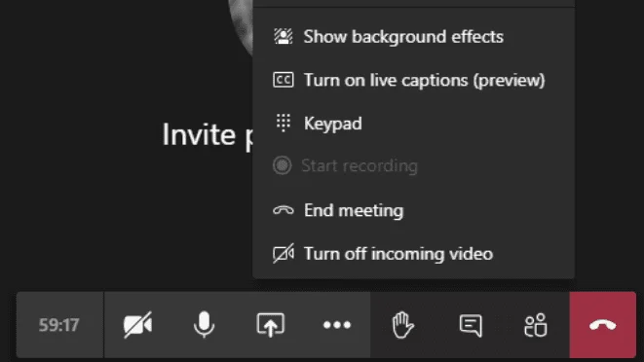Mute the microphone in the meeting toolbar

205,325
